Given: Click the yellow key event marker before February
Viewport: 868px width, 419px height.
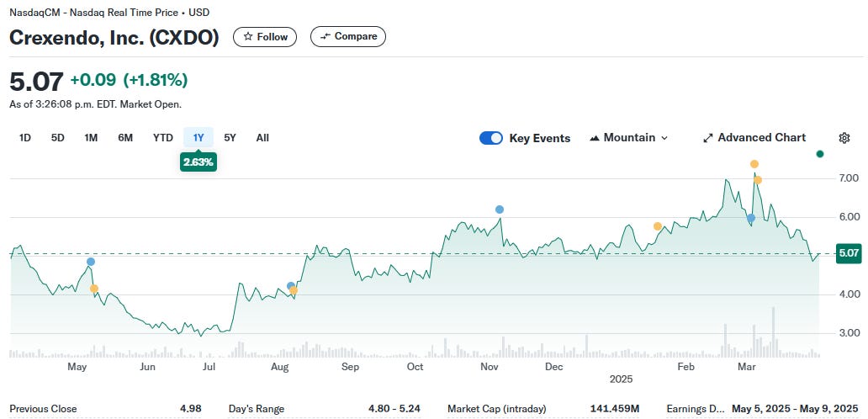Looking at the screenshot, I should coord(658,225).
